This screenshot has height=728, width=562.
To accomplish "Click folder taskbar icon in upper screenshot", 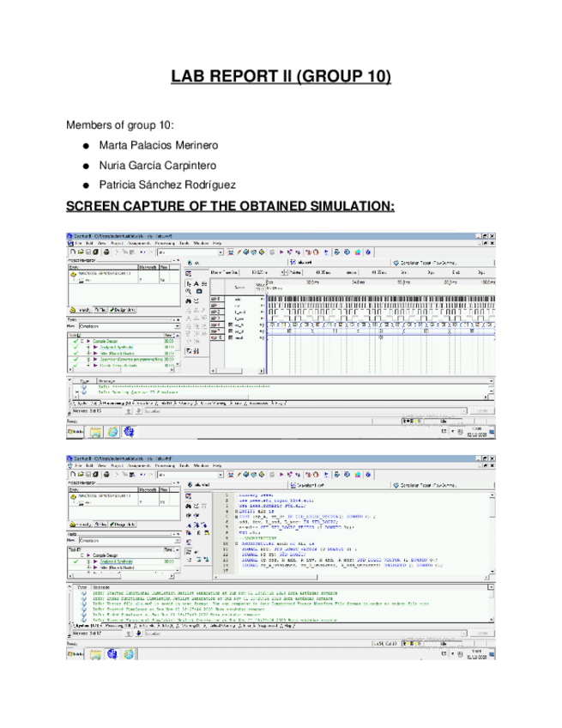I will (x=95, y=433).
